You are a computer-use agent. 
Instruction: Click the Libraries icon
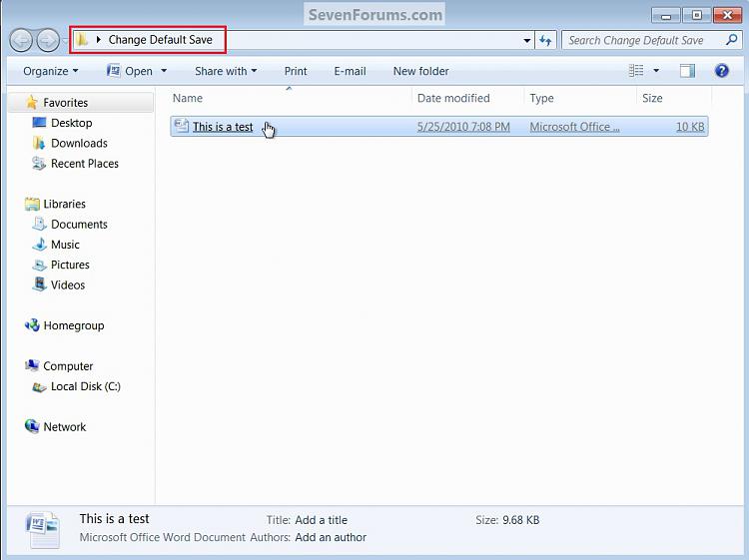[32, 204]
